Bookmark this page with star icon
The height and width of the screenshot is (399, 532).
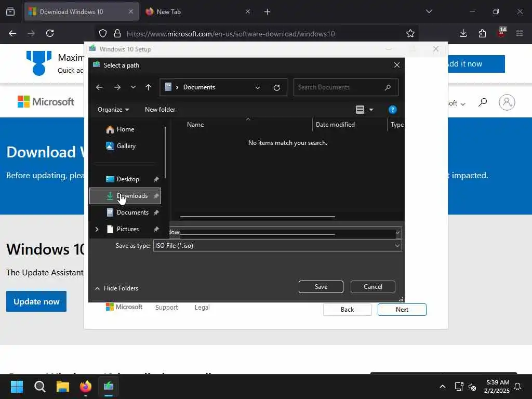point(410,33)
